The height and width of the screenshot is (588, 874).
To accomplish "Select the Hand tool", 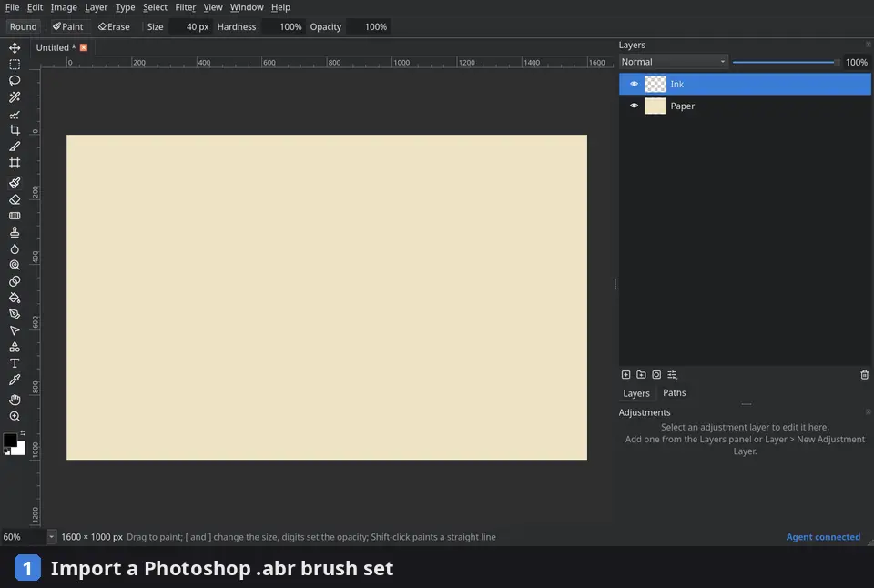I will tap(15, 400).
